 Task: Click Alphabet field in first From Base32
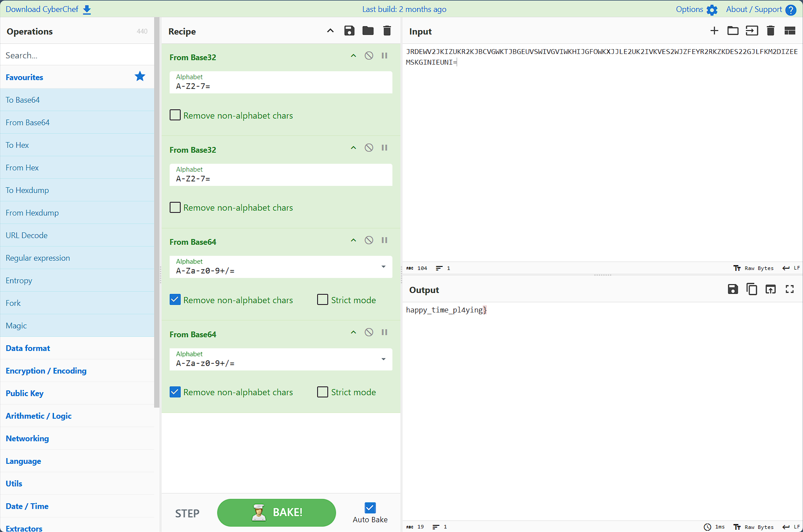(281, 82)
